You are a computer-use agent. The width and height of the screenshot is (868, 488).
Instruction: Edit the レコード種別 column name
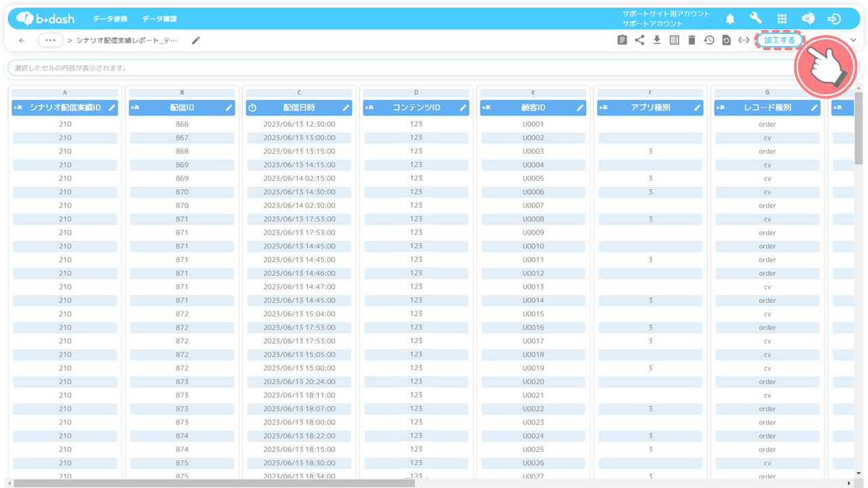814,107
